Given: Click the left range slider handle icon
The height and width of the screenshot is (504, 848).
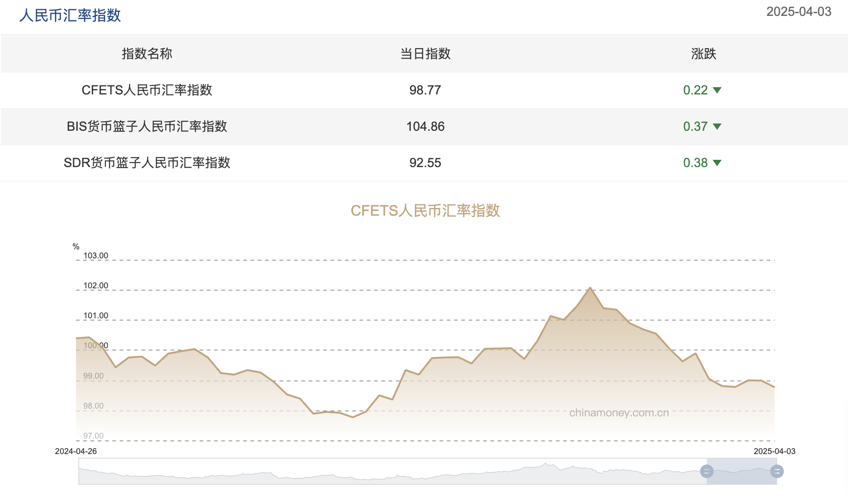Looking at the screenshot, I should tap(707, 471).
